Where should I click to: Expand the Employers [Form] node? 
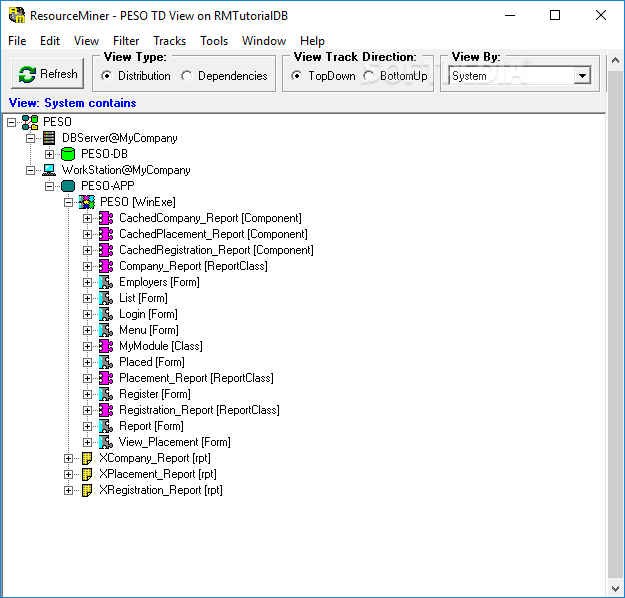click(x=87, y=282)
